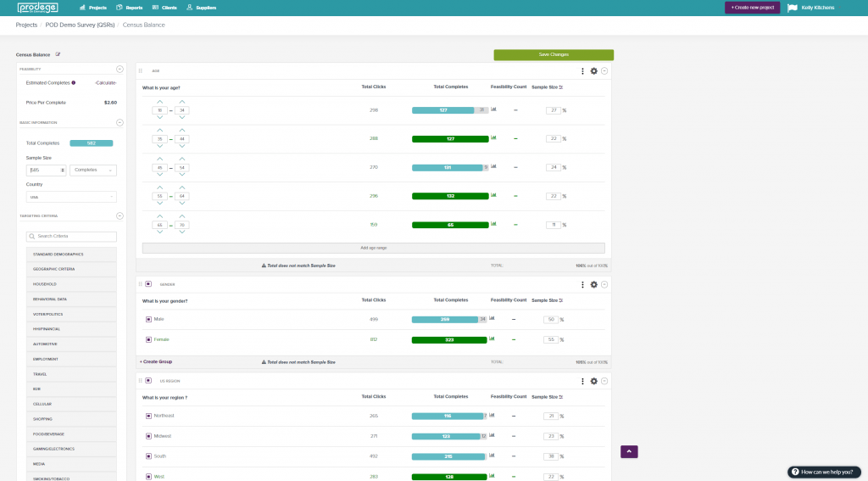
Task: Click Create new project button
Action: (753, 7)
